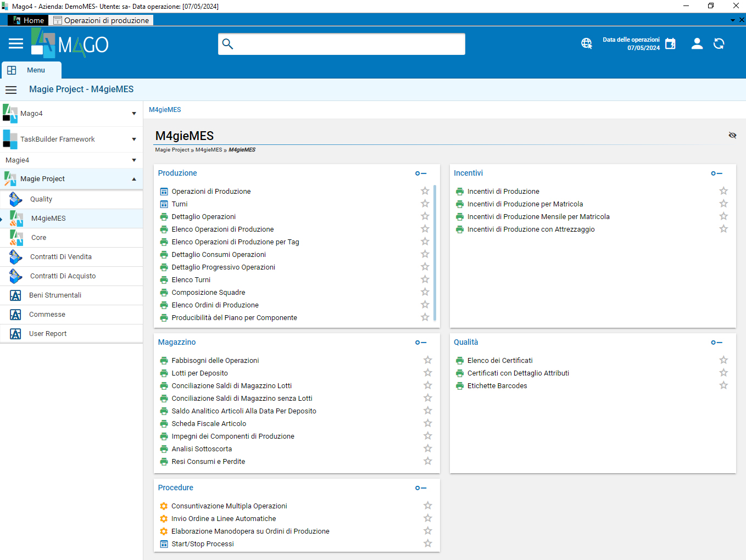Screen dimensions: 746x560
Task: Click the Turni document icon
Action: [x=164, y=204]
